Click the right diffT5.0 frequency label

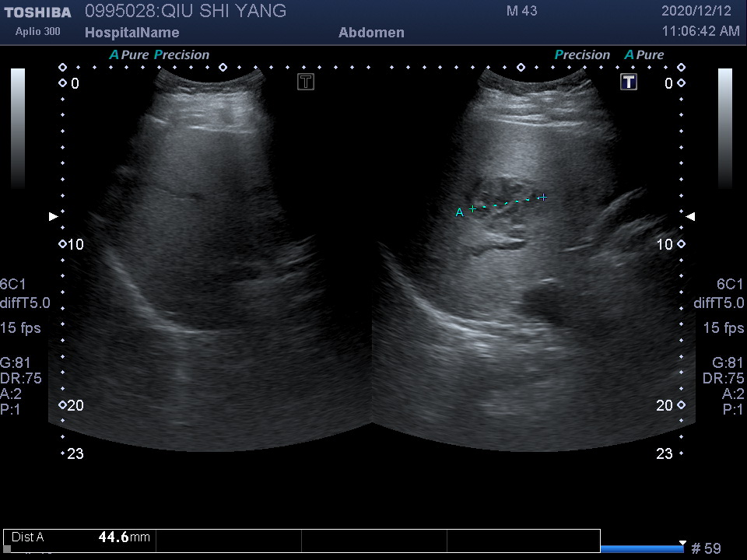pyautogui.click(x=718, y=303)
